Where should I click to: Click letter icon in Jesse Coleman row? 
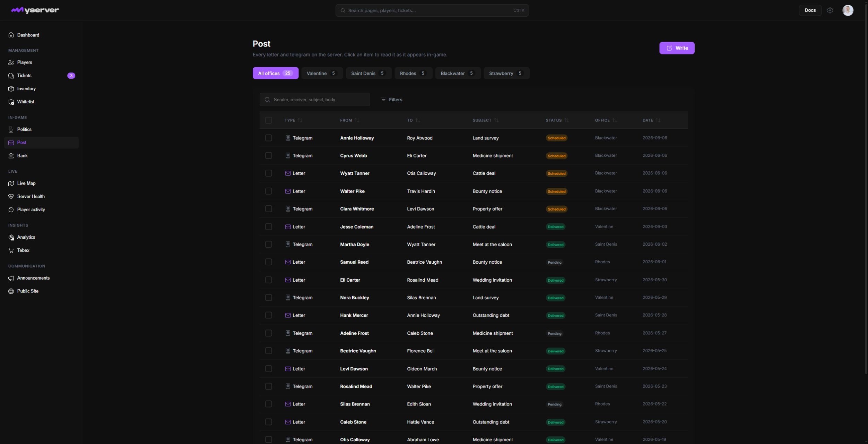point(288,227)
